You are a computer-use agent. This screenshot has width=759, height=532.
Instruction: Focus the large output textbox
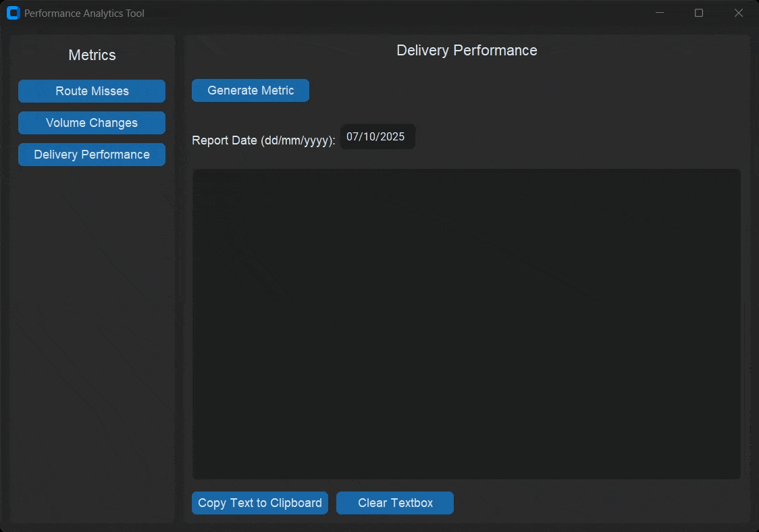tap(466, 324)
